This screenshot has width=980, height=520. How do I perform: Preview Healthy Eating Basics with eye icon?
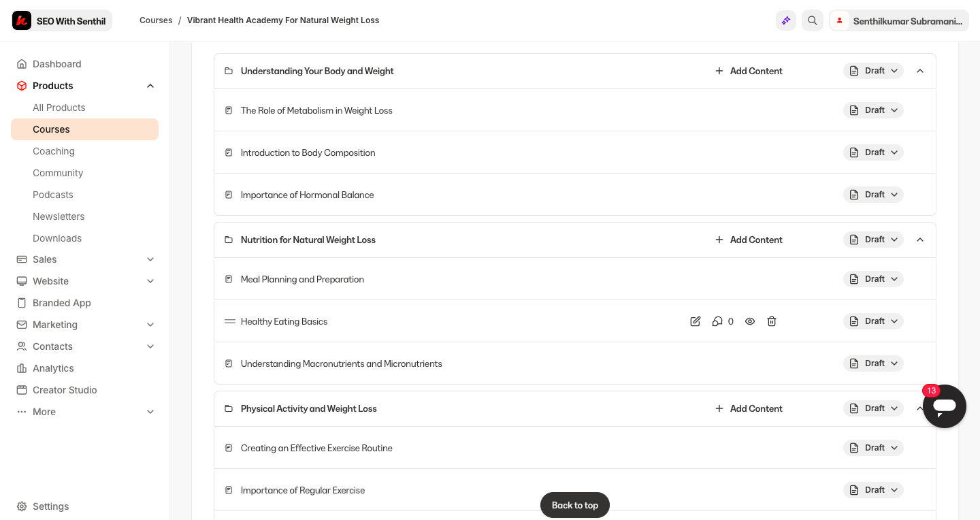pos(750,321)
